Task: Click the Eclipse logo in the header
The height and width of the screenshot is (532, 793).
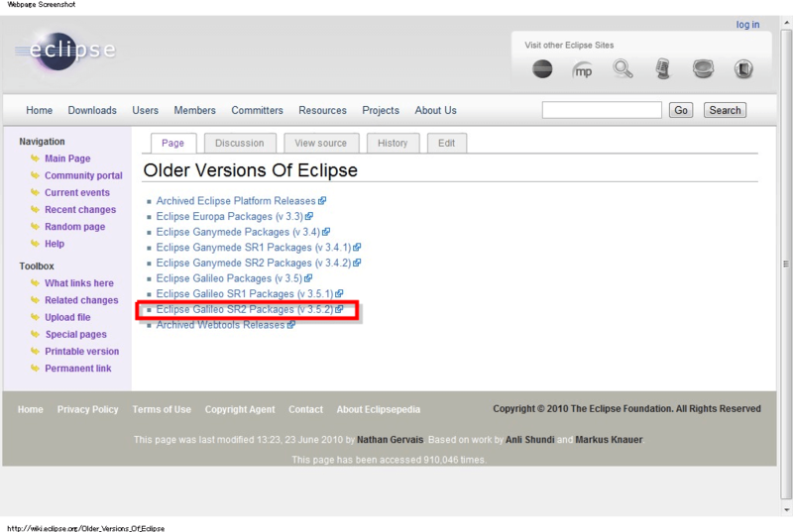Action: tap(65, 51)
